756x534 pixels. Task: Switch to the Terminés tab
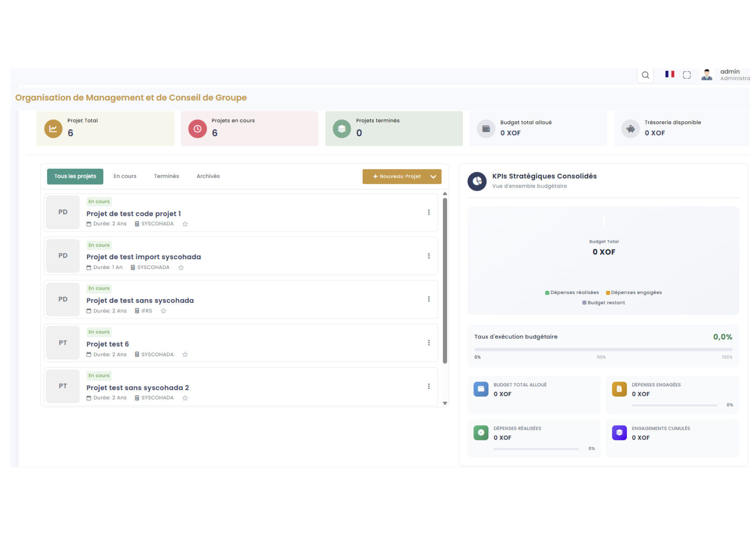[166, 176]
